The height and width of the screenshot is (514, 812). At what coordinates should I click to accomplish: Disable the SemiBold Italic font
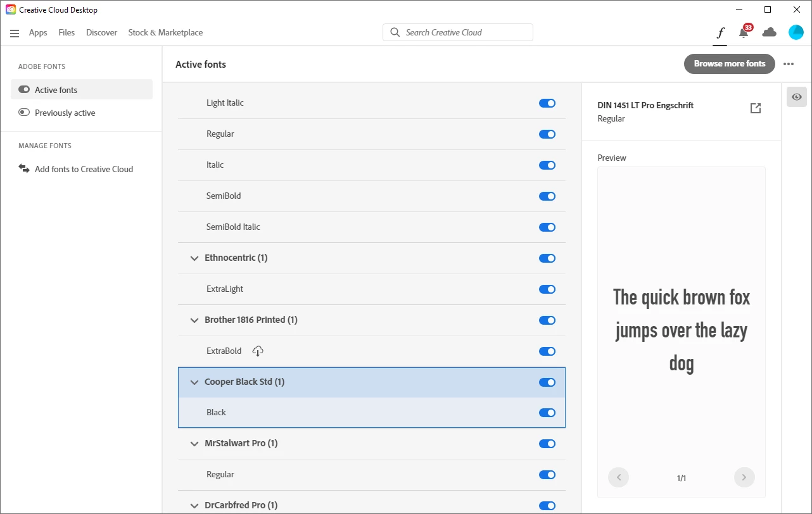(x=547, y=227)
